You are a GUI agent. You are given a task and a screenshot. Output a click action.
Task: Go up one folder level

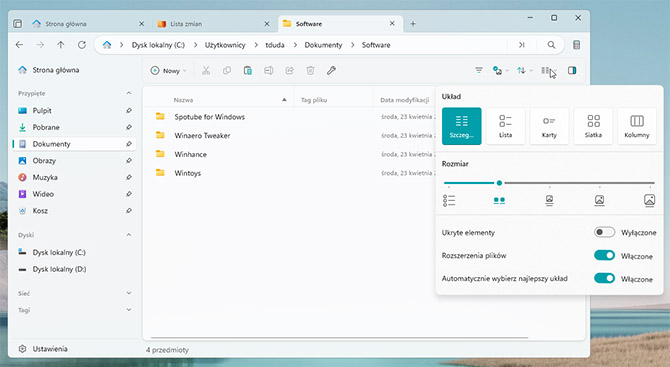pos(61,45)
